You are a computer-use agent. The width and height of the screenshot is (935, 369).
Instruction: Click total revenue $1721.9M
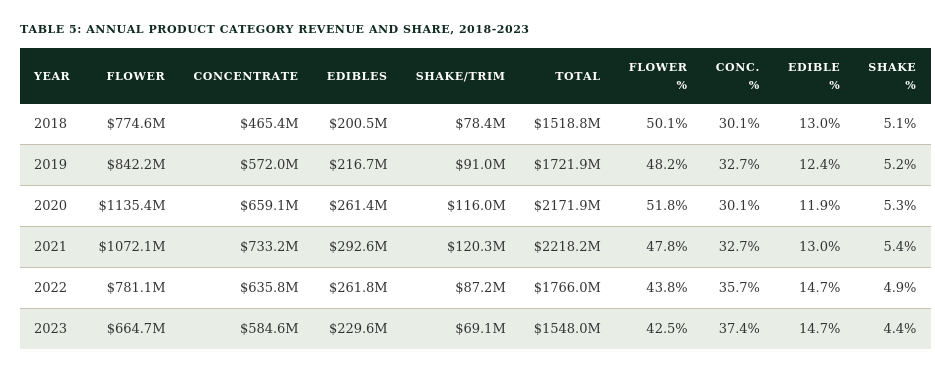(567, 165)
